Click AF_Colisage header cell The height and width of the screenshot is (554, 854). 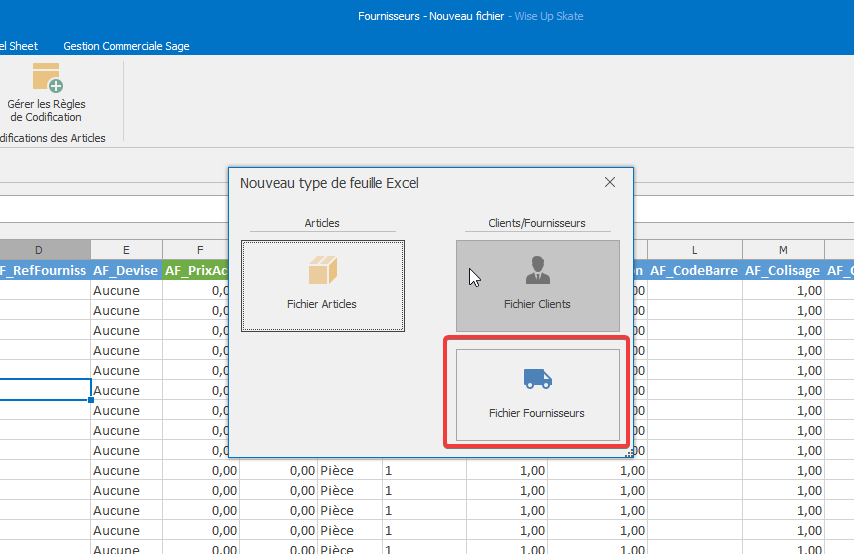tap(783, 271)
